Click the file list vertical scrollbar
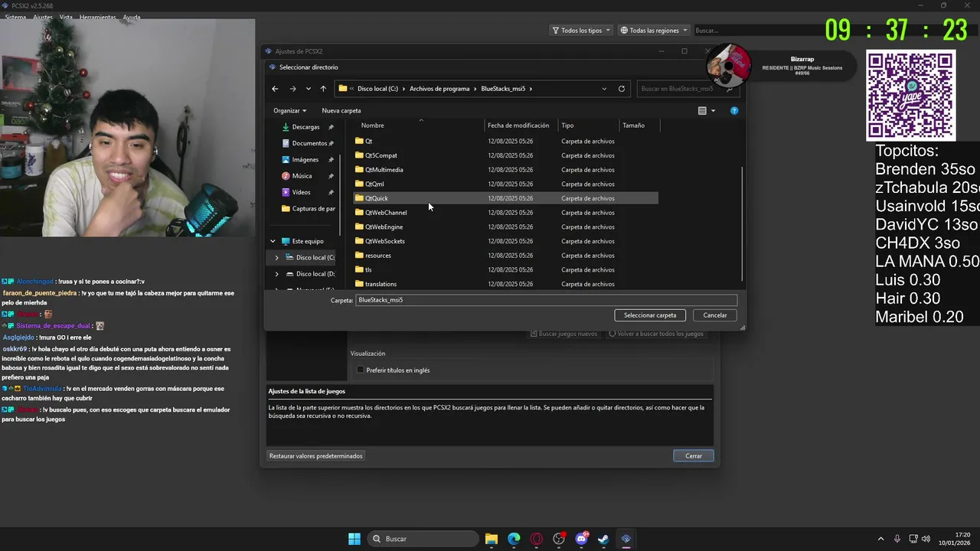The image size is (980, 551). click(740, 222)
